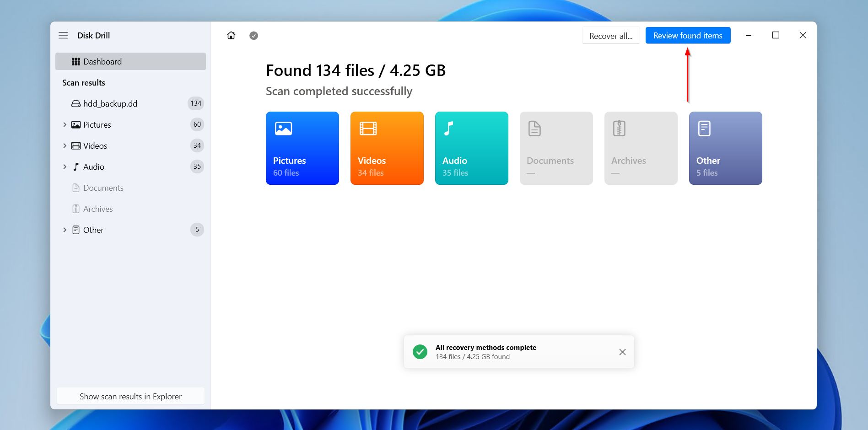Click the home icon in the toolbar
Viewport: 868px width, 430px height.
[231, 35]
